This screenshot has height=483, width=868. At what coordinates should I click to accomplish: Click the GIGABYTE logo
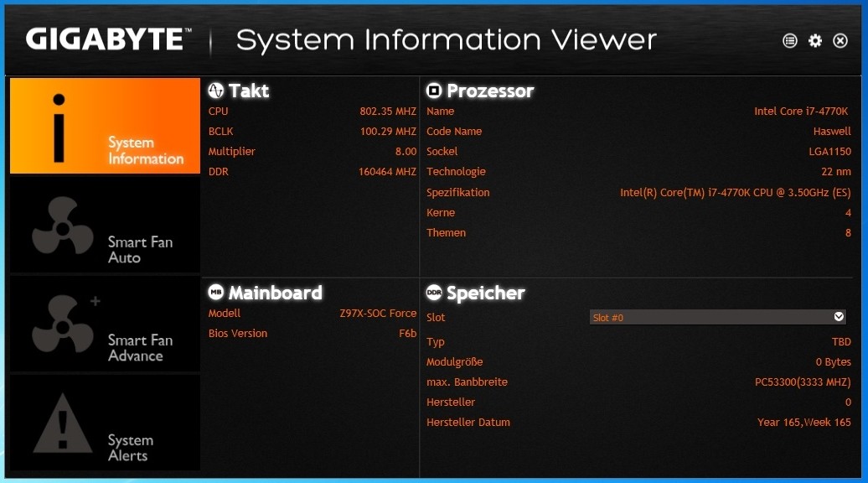[109, 39]
